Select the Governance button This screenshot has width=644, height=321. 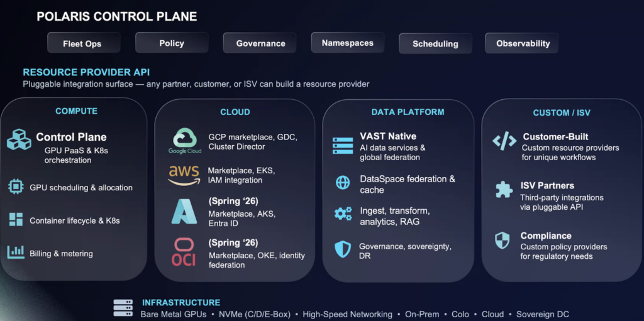point(260,43)
